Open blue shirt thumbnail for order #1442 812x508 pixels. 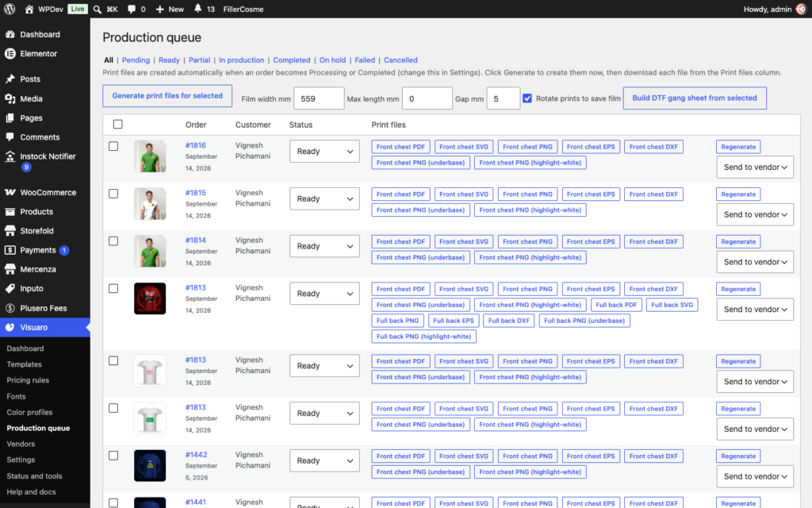pos(150,465)
